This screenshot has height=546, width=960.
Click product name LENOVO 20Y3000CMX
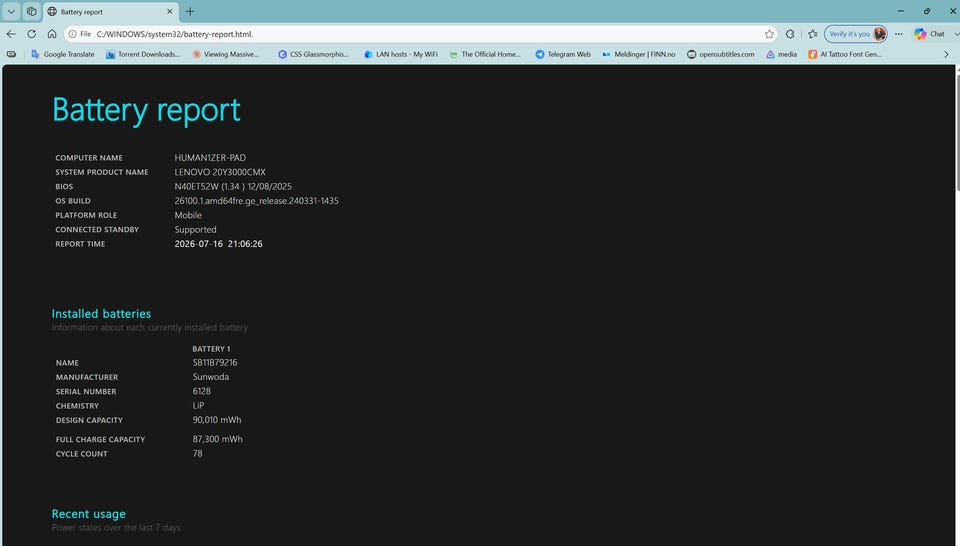tap(220, 173)
